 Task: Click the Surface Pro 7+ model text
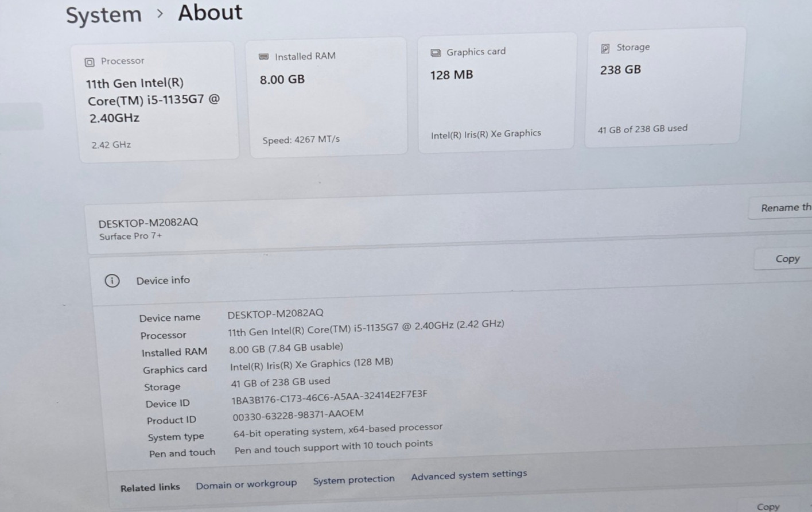pyautogui.click(x=131, y=236)
